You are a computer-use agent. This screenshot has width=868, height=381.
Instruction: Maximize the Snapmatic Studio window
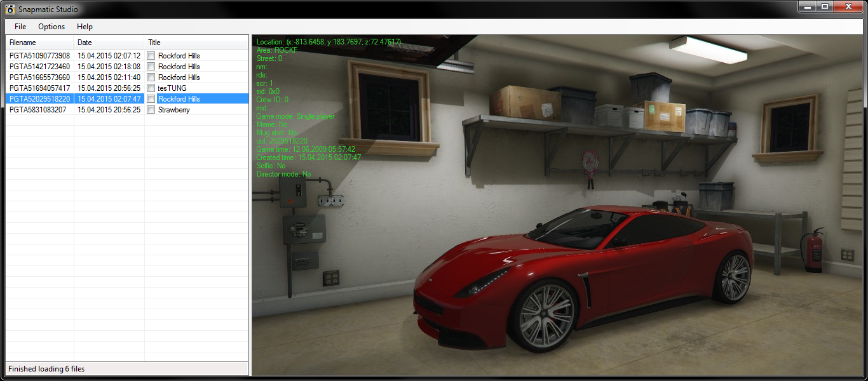click(824, 6)
